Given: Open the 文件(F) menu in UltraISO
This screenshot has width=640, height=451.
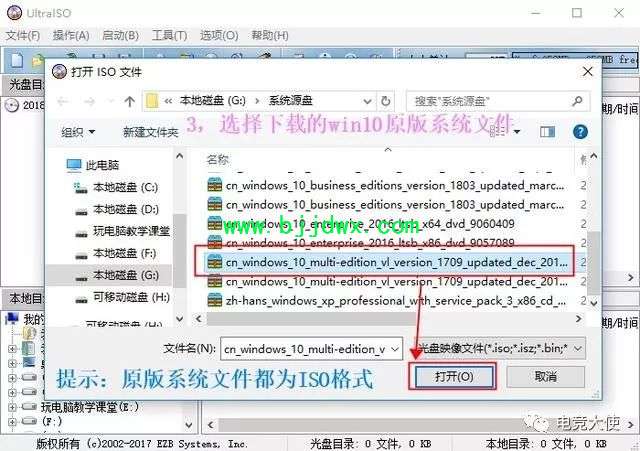Looking at the screenshot, I should (23, 36).
